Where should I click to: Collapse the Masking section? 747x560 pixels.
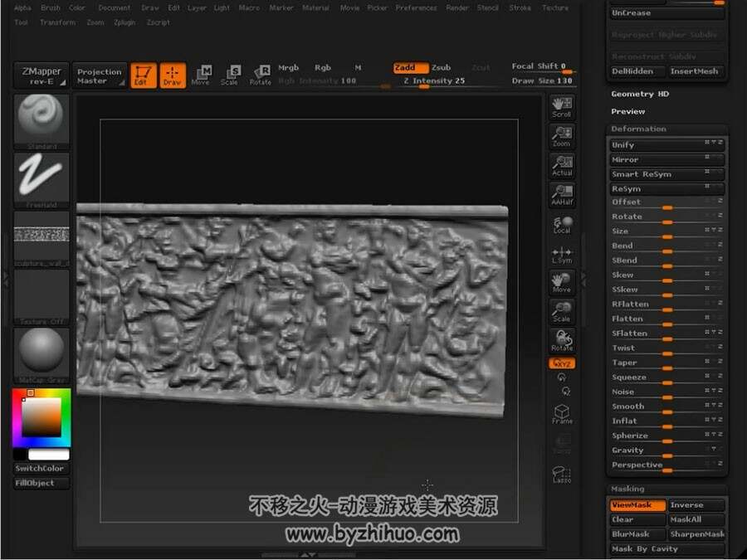627,489
